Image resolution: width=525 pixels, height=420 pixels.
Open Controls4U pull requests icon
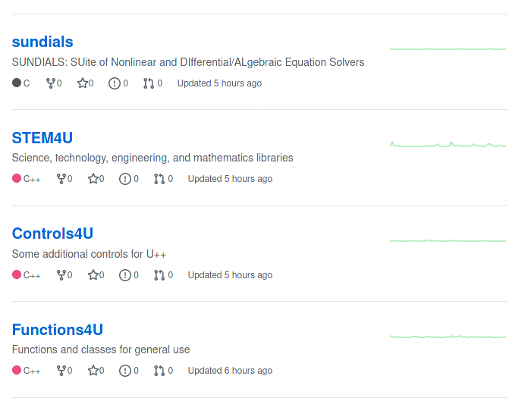pos(159,275)
